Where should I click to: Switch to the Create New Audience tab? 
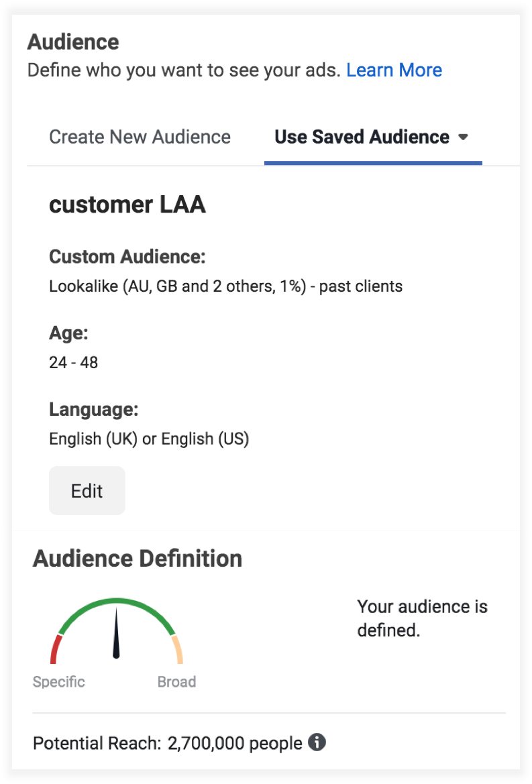click(x=140, y=137)
